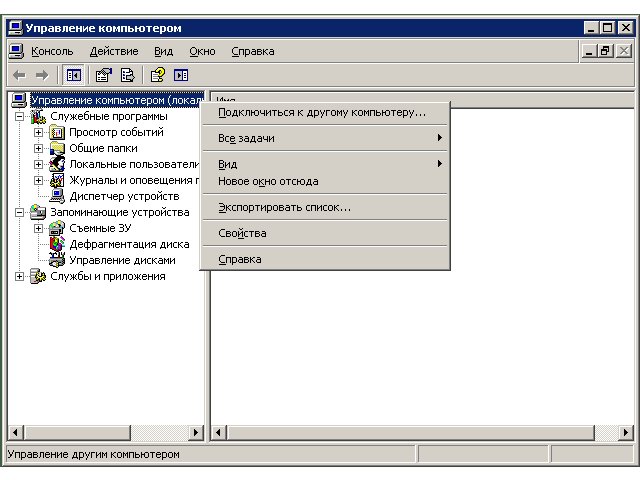Open the Действие menu
Screen dimensions: 640x480
coord(114,51)
